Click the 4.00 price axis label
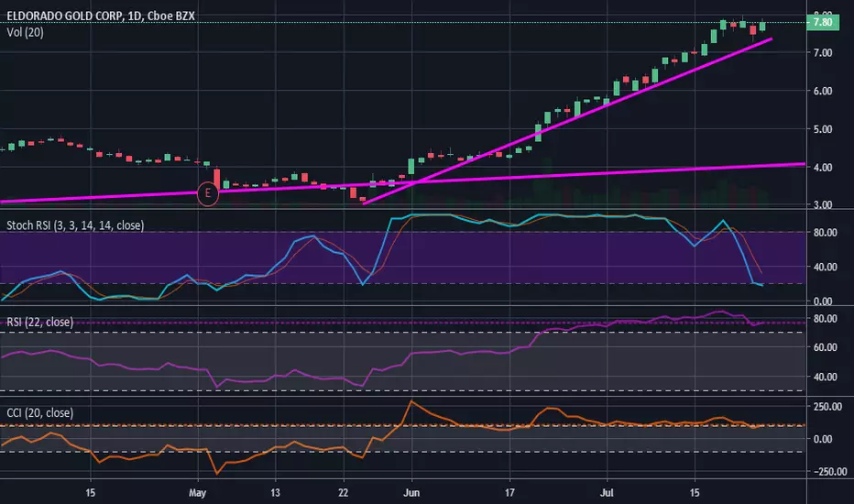Viewport: 854px width, 504px height. coord(823,168)
